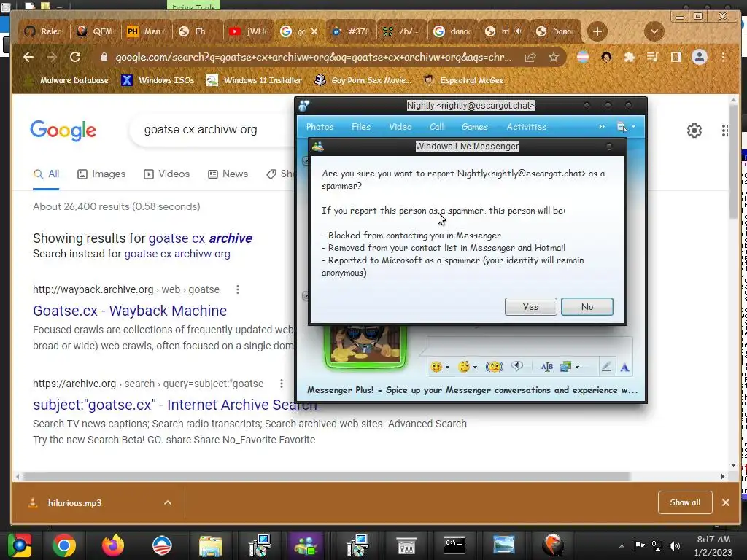
Task: Open the background picker icon in Messenger
Action: tap(566, 367)
